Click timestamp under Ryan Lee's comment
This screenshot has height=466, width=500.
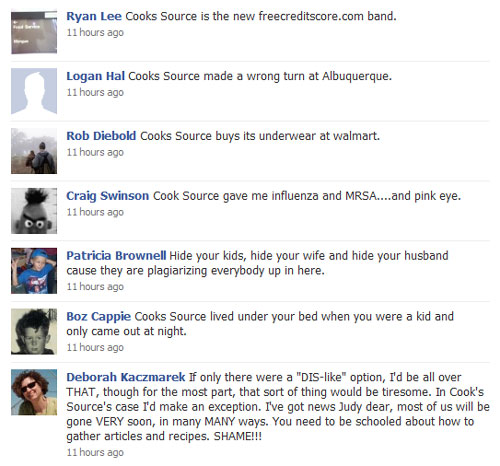(x=95, y=32)
